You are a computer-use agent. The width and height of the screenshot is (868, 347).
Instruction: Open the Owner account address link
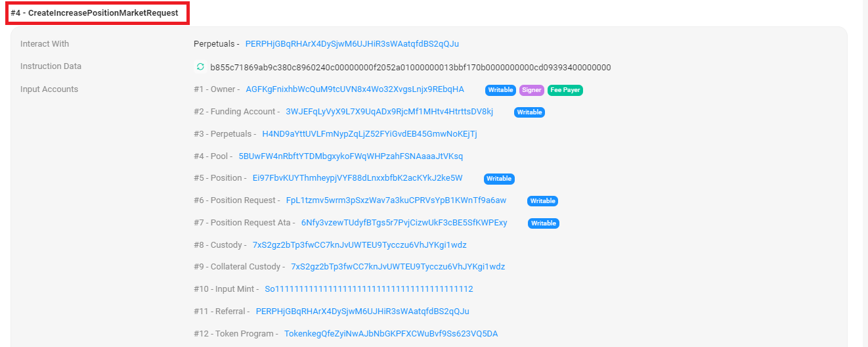point(355,89)
